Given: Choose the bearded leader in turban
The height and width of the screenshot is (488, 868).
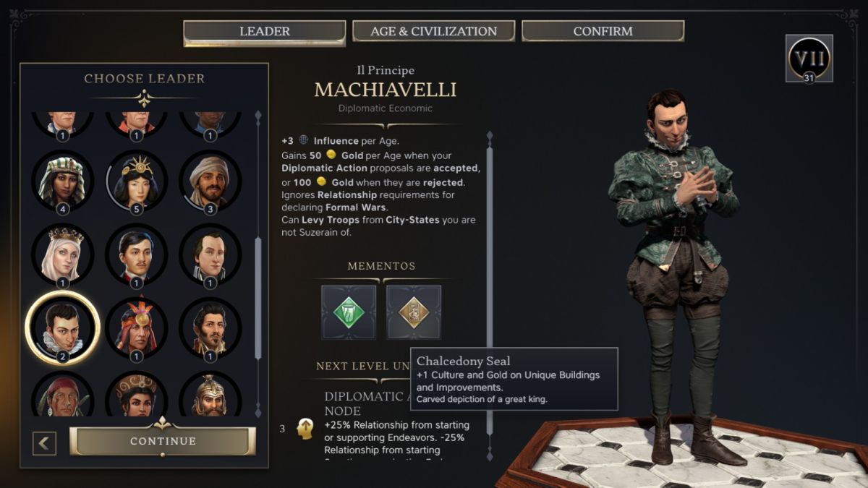Looking at the screenshot, I should [210, 181].
